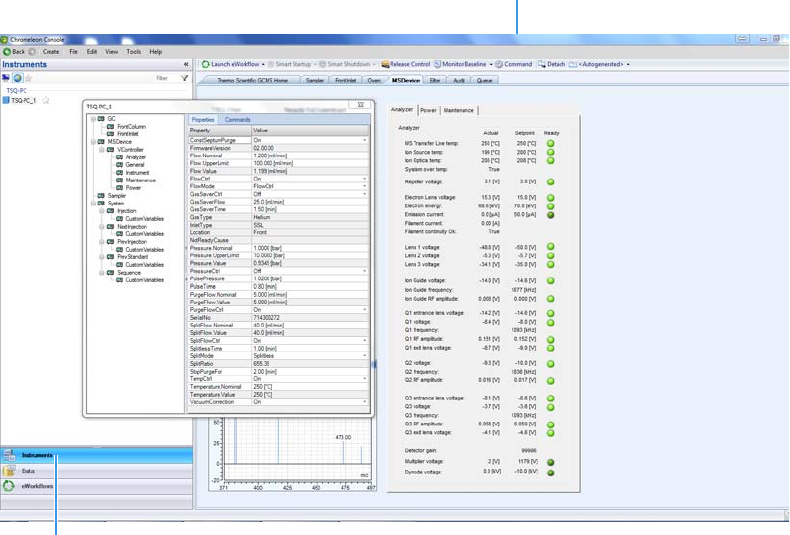Viewport: 790px width, 535px height.
Task: Click the Command button in the toolbar
Action: 513,64
